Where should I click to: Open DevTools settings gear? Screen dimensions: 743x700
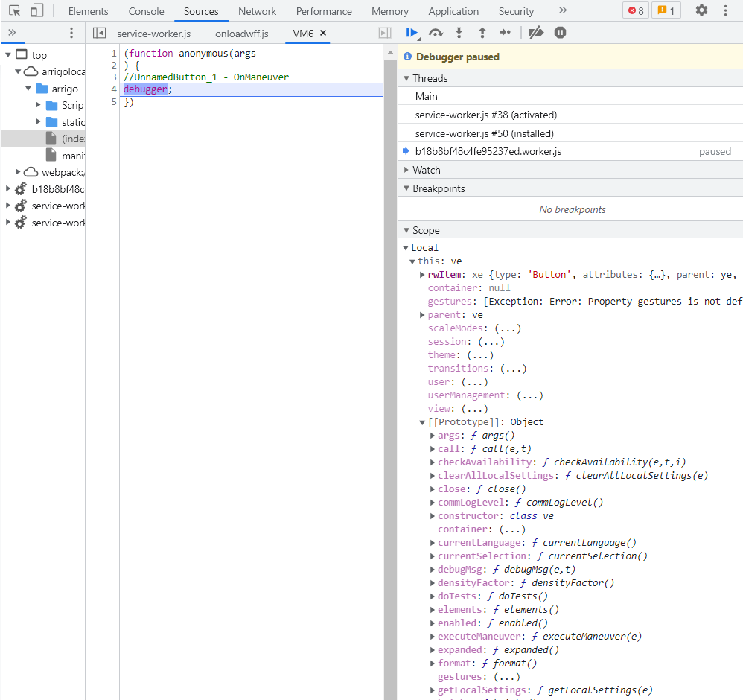tap(701, 10)
